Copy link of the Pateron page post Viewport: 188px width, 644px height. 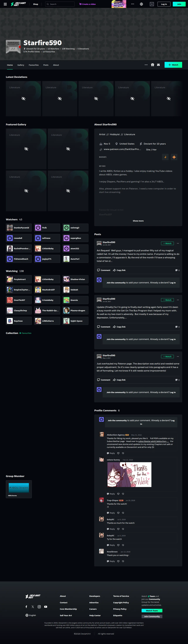pyautogui.click(x=119, y=380)
